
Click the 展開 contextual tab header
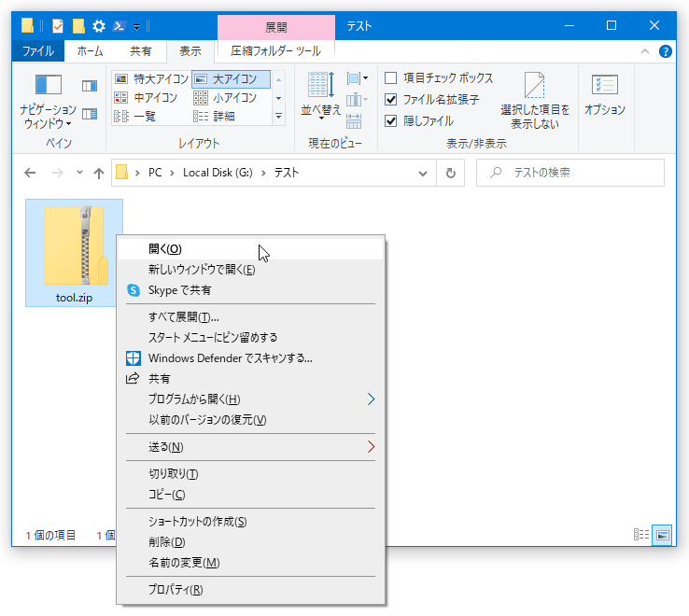tap(276, 27)
